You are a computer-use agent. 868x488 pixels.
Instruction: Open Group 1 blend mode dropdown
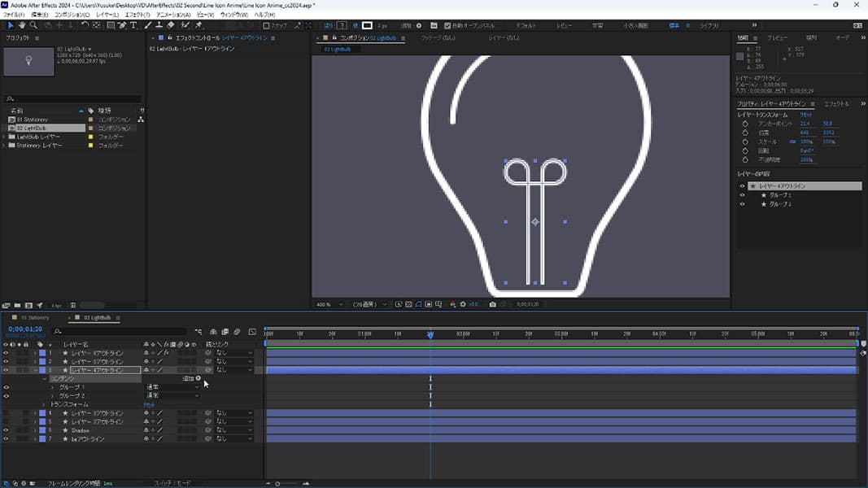[172, 387]
